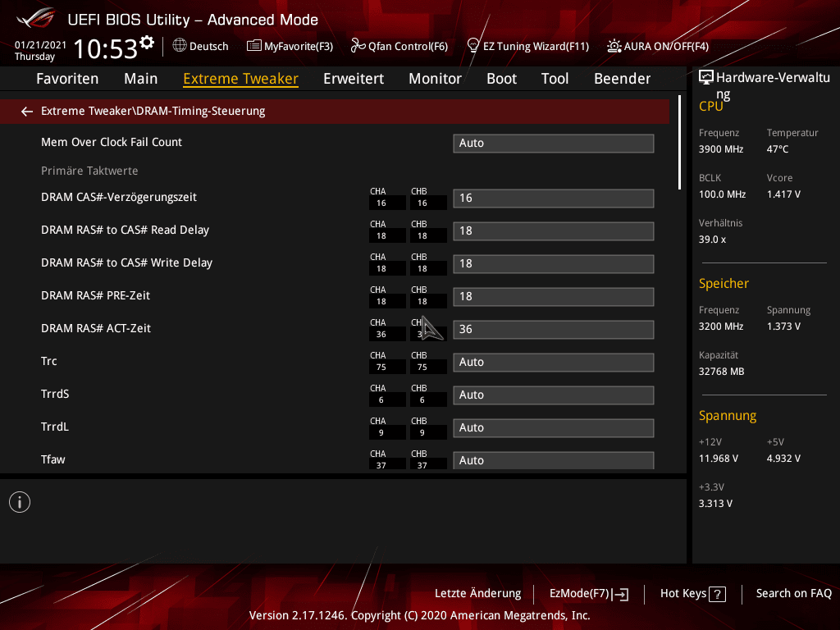Click DRAM CAS# latency value field 16
The image size is (840, 630).
tap(554, 199)
